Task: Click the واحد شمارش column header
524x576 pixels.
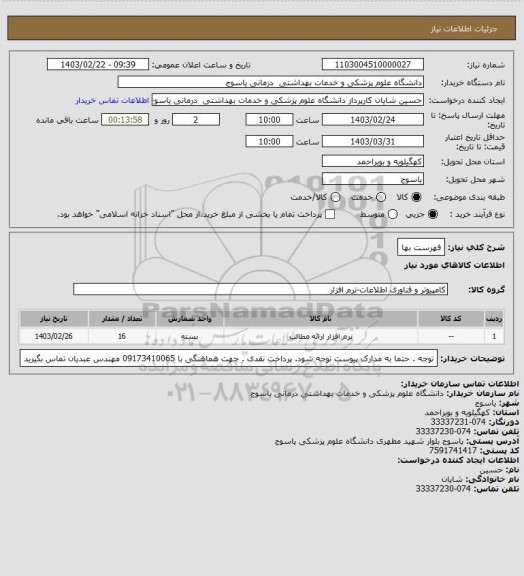Action: (x=190, y=319)
